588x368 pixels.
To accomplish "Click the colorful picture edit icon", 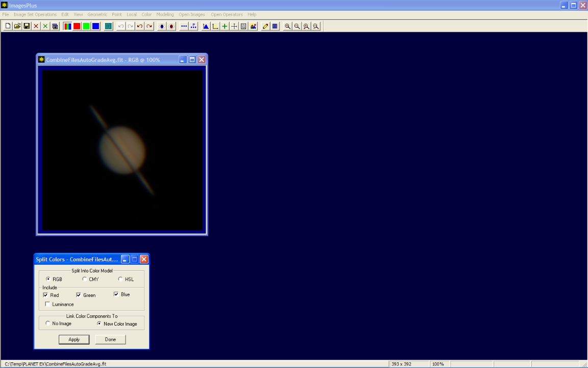I will (x=253, y=26).
